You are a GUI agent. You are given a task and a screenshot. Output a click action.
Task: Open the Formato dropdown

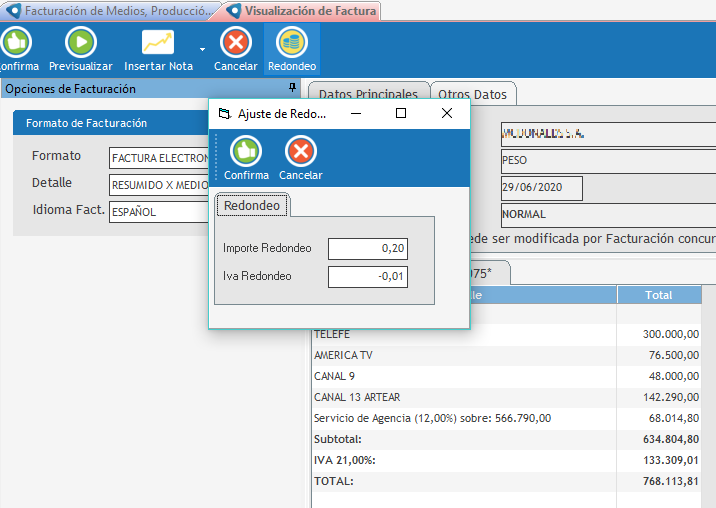coord(160,158)
